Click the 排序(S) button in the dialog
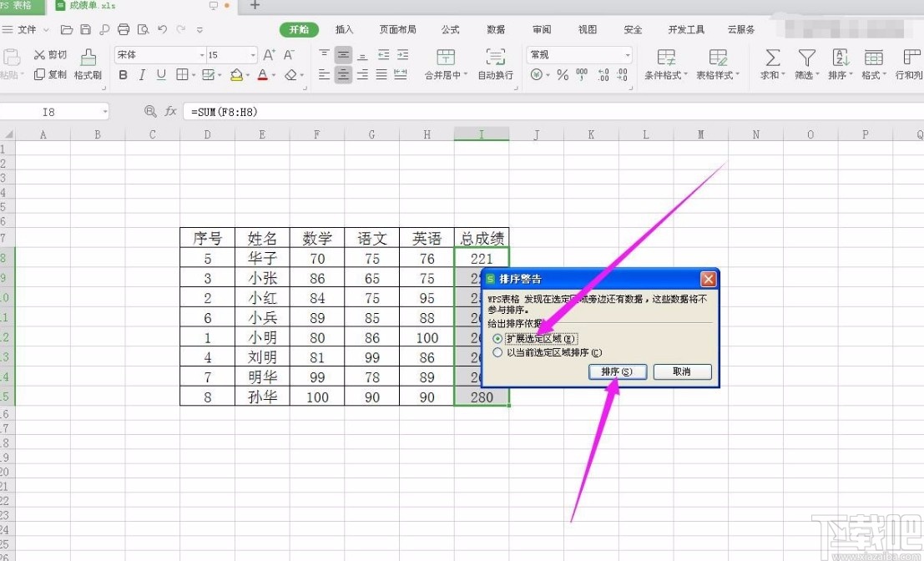Screen dimensions: 924x561 tap(617, 371)
